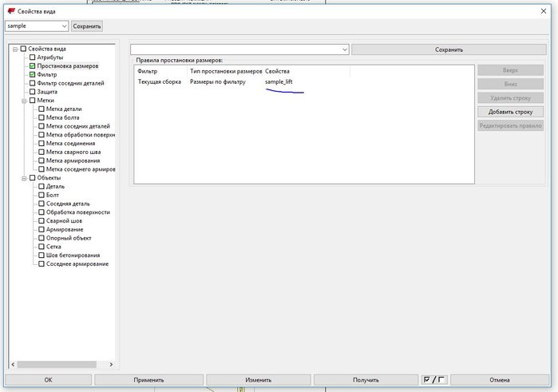Open the sample preset dropdown
Viewport: 558px width, 392px height.
tap(64, 26)
